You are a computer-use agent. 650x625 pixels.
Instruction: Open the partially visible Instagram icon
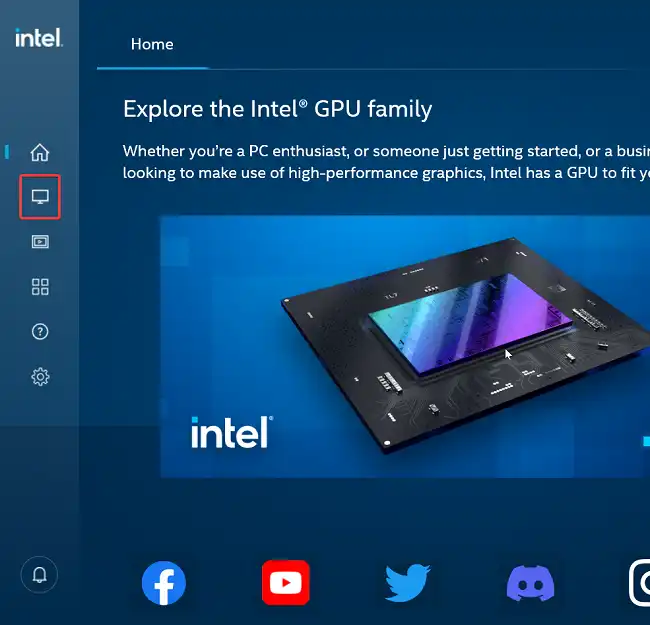640,583
